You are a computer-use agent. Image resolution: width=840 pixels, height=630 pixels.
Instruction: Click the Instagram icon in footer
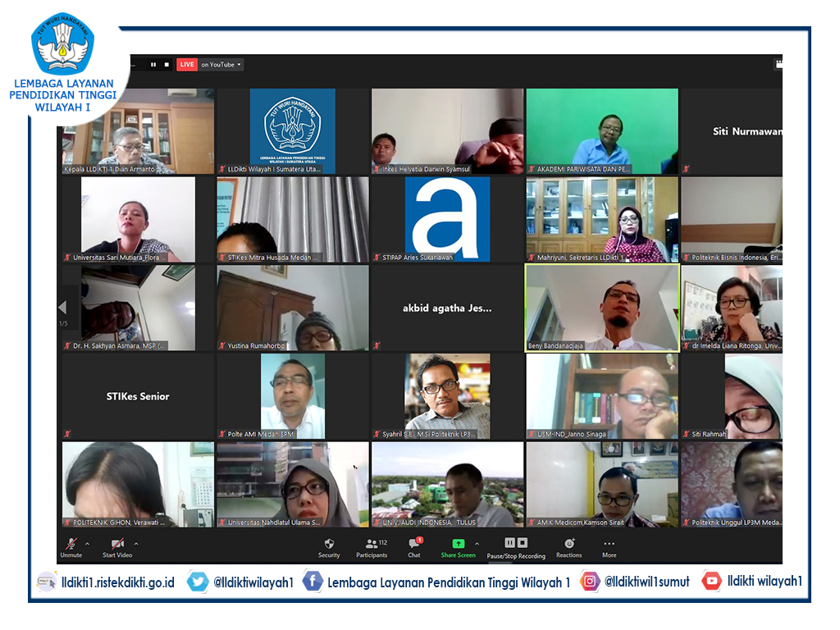tap(590, 582)
